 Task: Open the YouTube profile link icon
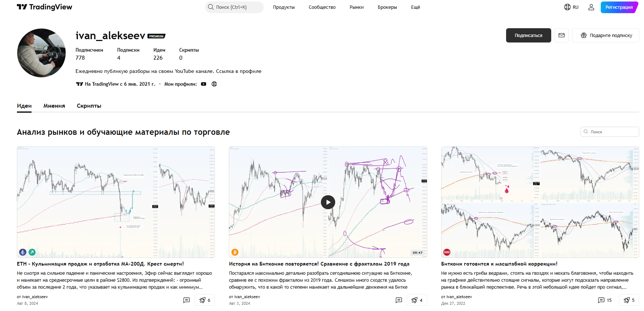204,84
